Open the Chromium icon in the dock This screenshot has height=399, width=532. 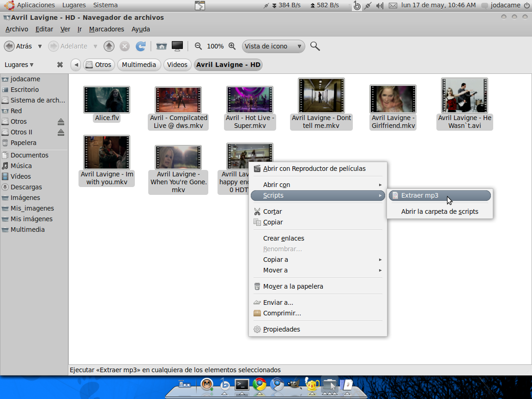tap(277, 384)
